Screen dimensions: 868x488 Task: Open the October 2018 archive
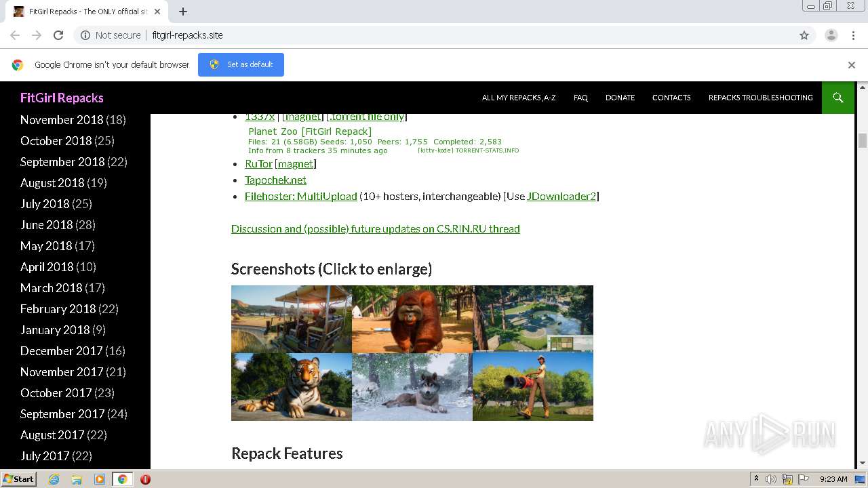coord(56,140)
